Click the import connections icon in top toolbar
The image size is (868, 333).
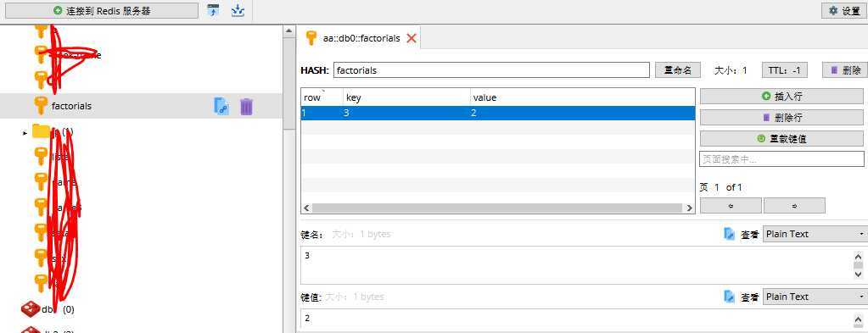pos(213,10)
